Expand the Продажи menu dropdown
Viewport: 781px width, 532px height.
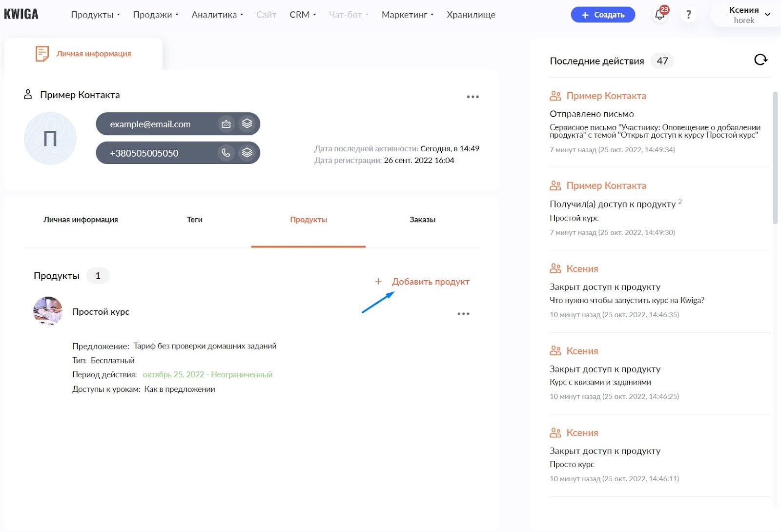[155, 15]
